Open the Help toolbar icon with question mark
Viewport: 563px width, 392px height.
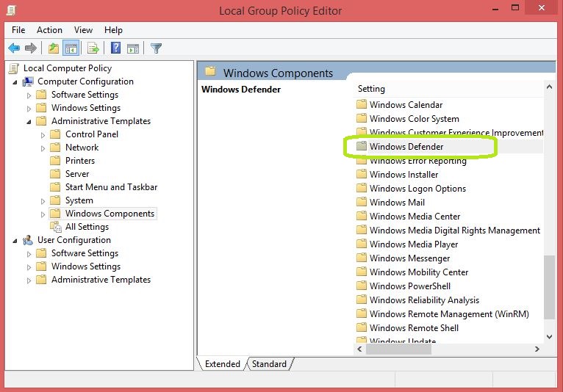click(115, 48)
